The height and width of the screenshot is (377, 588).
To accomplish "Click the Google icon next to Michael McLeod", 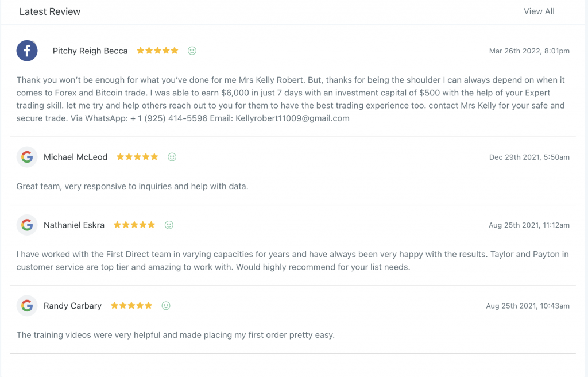I will click(x=27, y=157).
